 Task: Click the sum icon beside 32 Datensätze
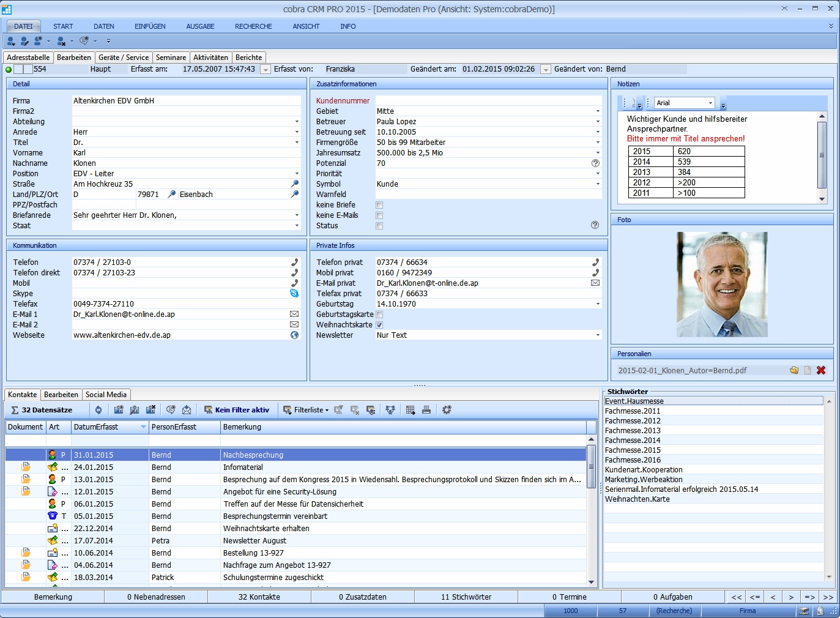(15, 410)
